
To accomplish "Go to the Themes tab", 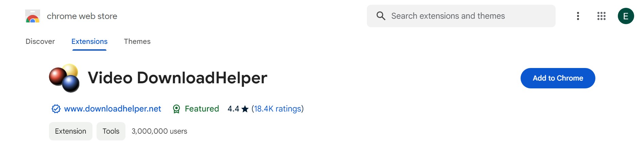I will coord(137,41).
